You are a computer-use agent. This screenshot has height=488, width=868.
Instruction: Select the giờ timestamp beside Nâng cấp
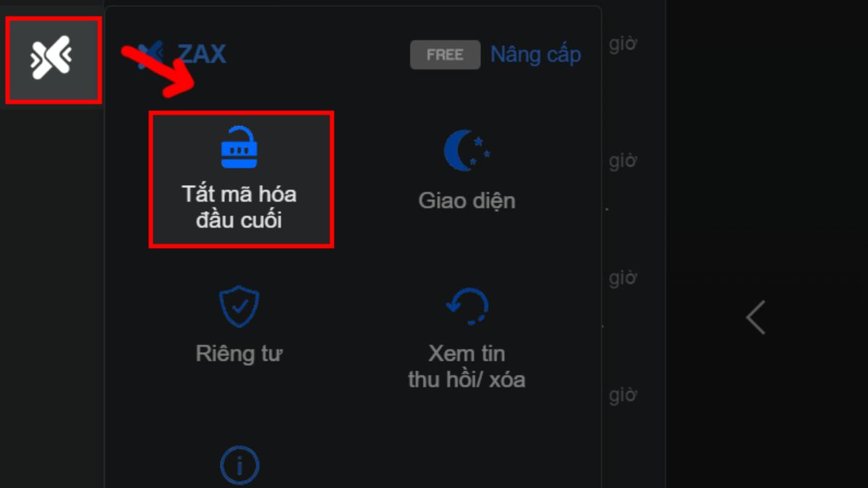pyautogui.click(x=623, y=44)
